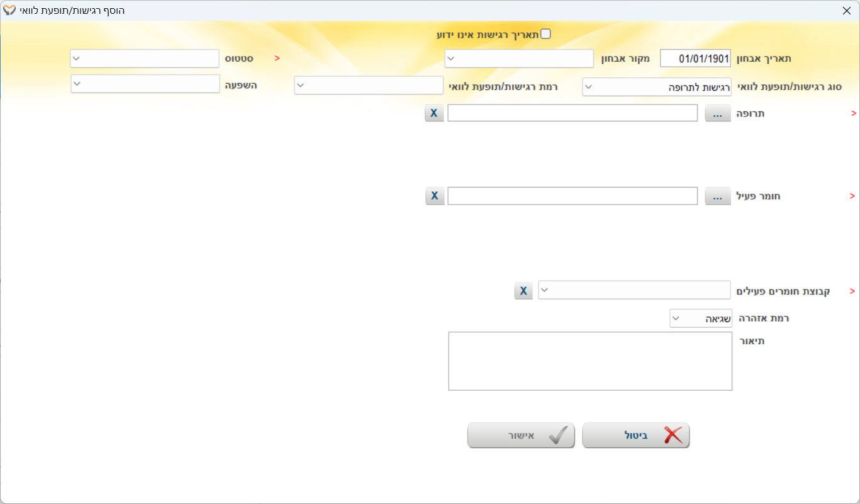Open the רמת אזהרה dropdown showing שגיאה
860x504 pixels.
coord(701,318)
